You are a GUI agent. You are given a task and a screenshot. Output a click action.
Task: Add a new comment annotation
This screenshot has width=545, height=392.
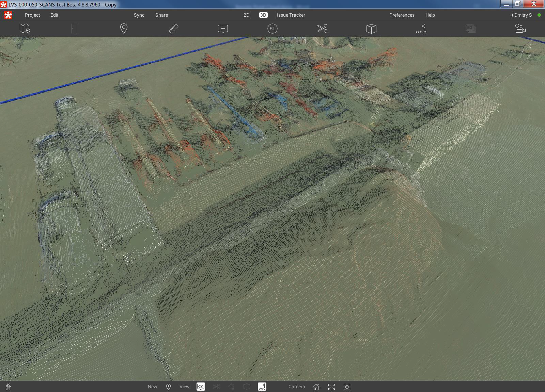click(223, 29)
